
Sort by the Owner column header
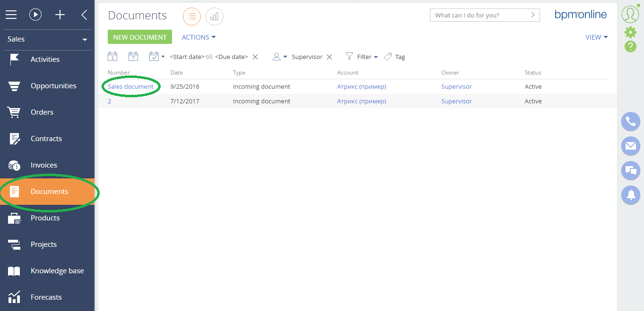click(450, 73)
